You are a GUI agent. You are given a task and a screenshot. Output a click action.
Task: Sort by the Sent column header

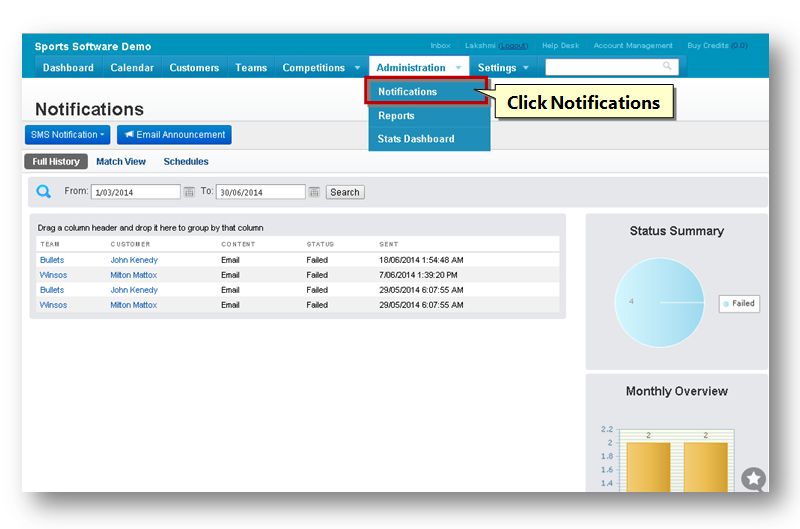(x=388, y=244)
